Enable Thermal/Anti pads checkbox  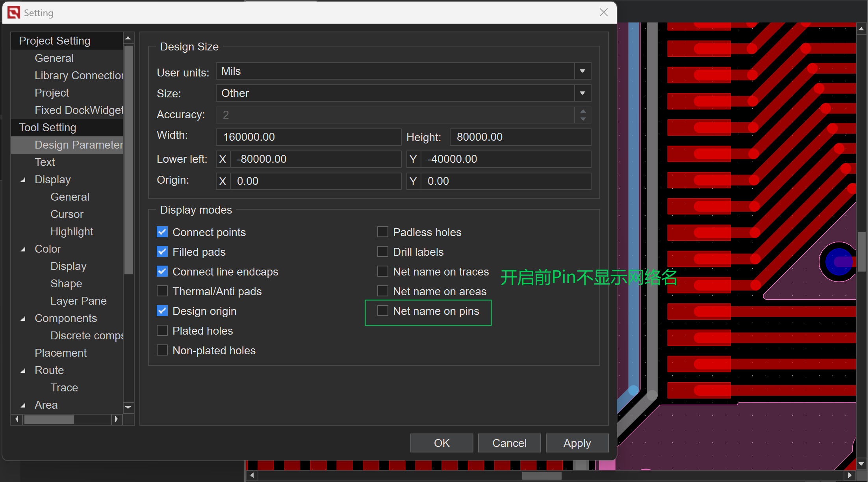click(x=162, y=291)
